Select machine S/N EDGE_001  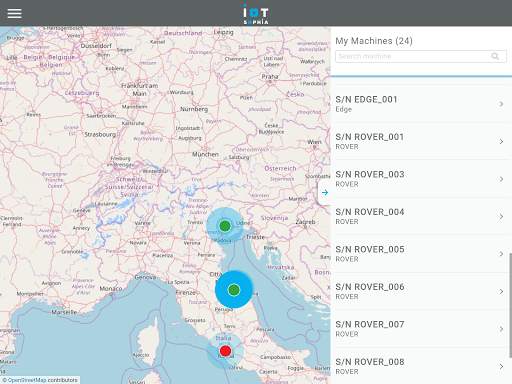420,104
